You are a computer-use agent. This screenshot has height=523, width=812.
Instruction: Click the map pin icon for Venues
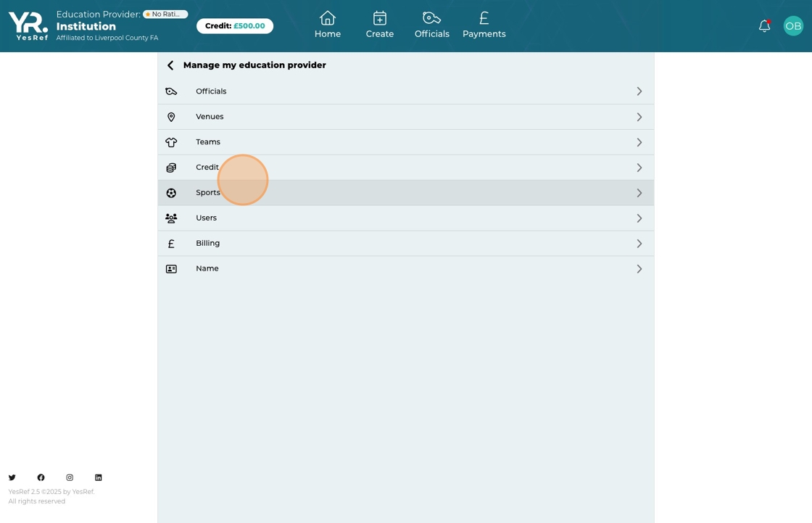click(171, 117)
